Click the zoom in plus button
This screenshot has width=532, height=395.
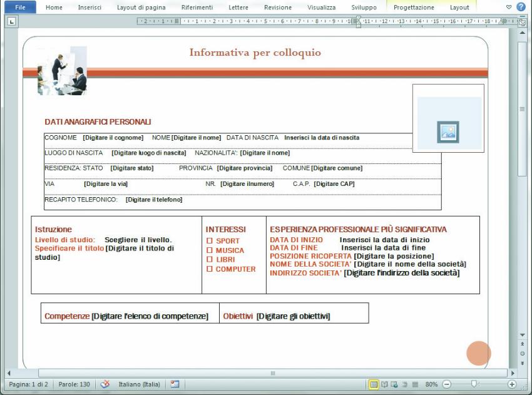[x=513, y=384]
